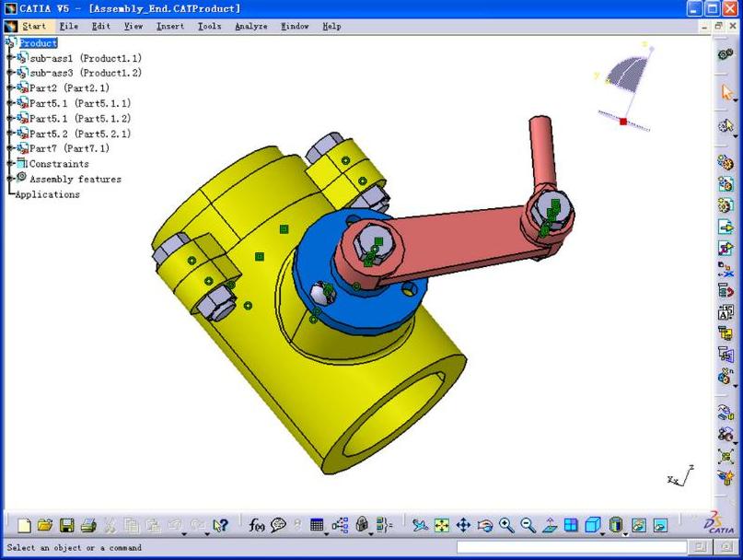This screenshot has width=743, height=560.
Task: Click the Assembly Design gears workbench icon
Action: tap(726, 54)
